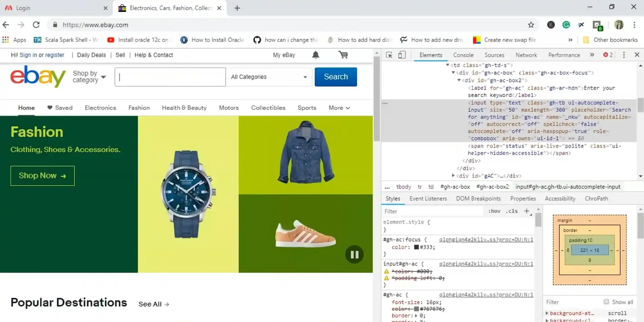Open the Daily Deals link
This screenshot has height=322, width=644.
pos(91,55)
